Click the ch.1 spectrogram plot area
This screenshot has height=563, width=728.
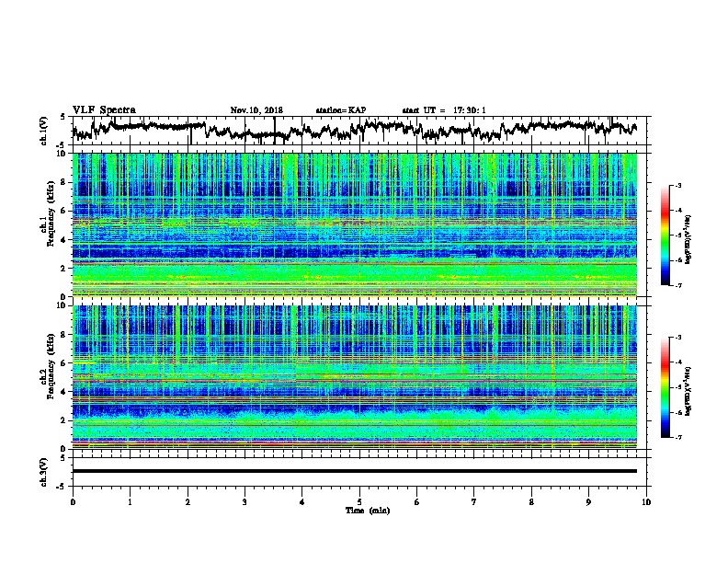(x=354, y=224)
